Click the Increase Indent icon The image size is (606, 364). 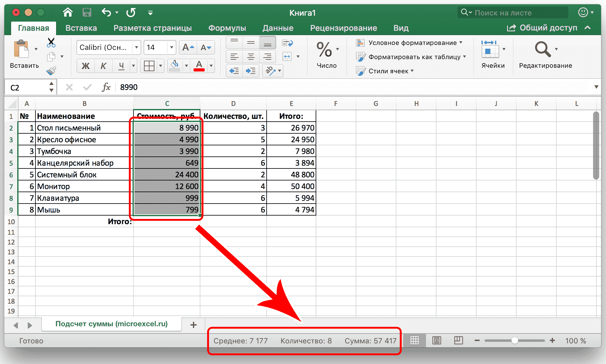[x=251, y=71]
